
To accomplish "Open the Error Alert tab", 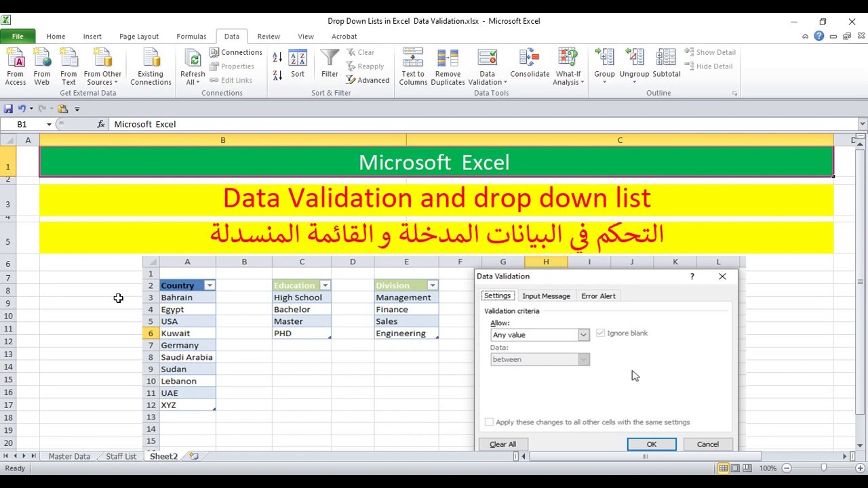I will [x=598, y=296].
